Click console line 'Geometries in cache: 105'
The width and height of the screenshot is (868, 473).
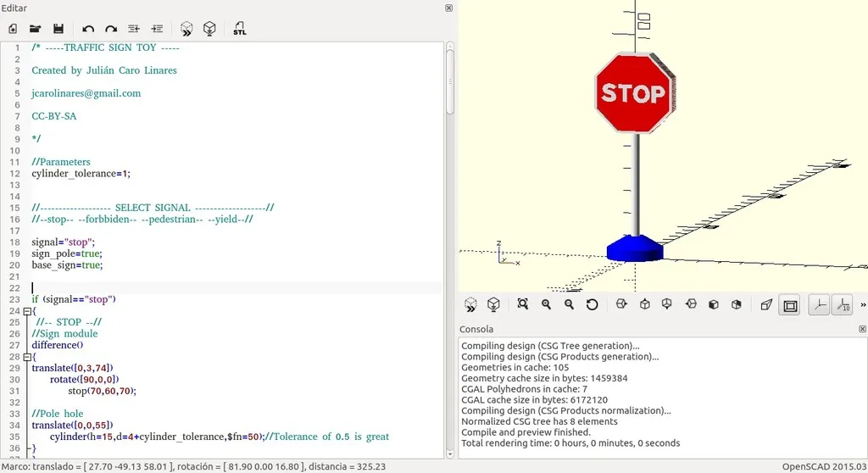pos(515,368)
